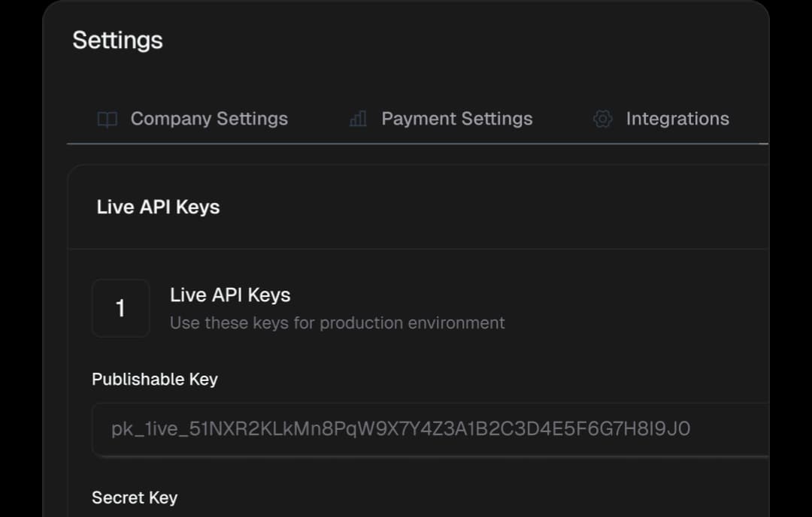812x517 pixels.
Task: Click the numbered circle before Live API Keys
Action: [120, 308]
